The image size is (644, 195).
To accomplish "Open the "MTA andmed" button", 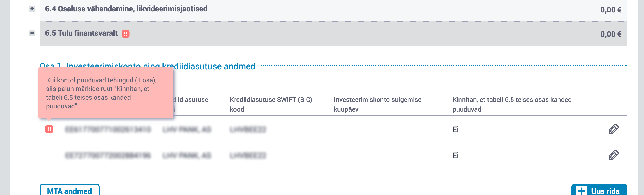I will point(69,190).
